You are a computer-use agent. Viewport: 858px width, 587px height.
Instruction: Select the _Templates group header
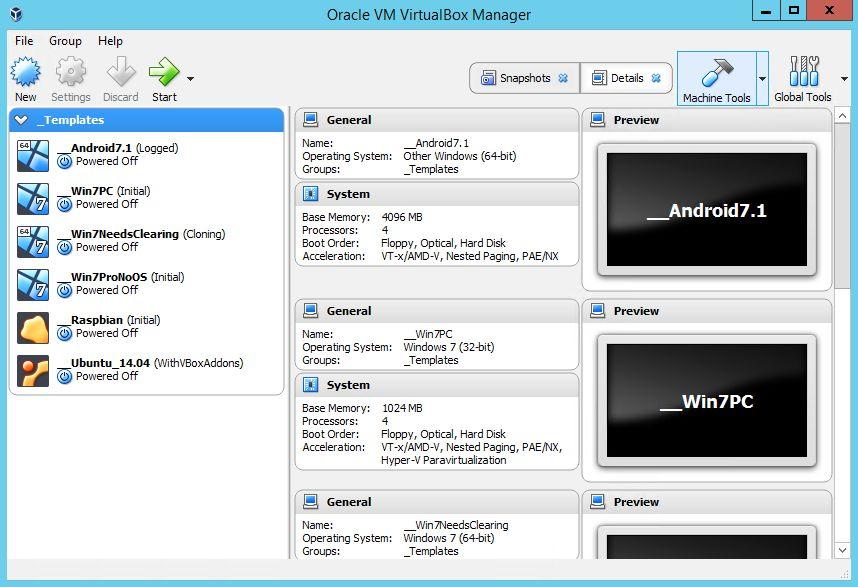147,120
